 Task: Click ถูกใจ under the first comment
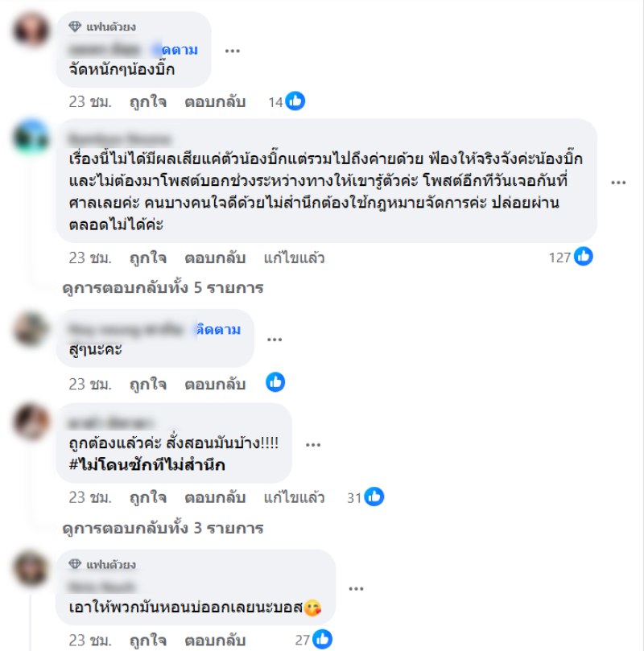(148, 101)
